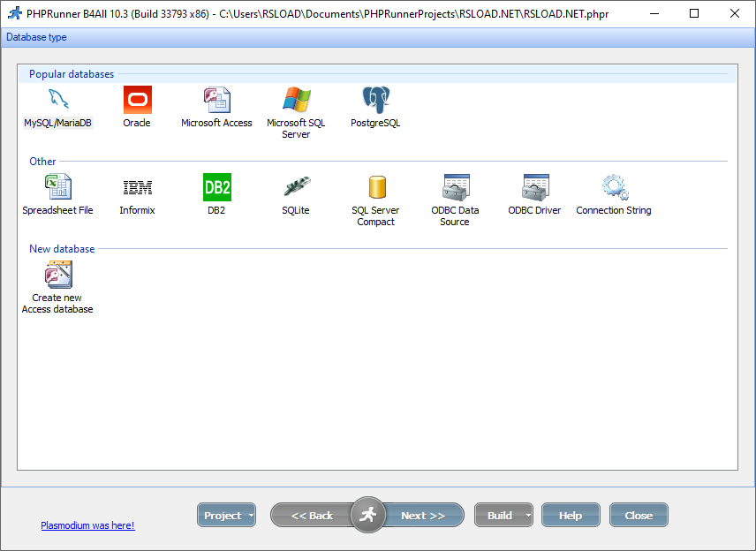This screenshot has height=551, width=756.
Task: Click the running man wizard icon
Action: tap(368, 515)
